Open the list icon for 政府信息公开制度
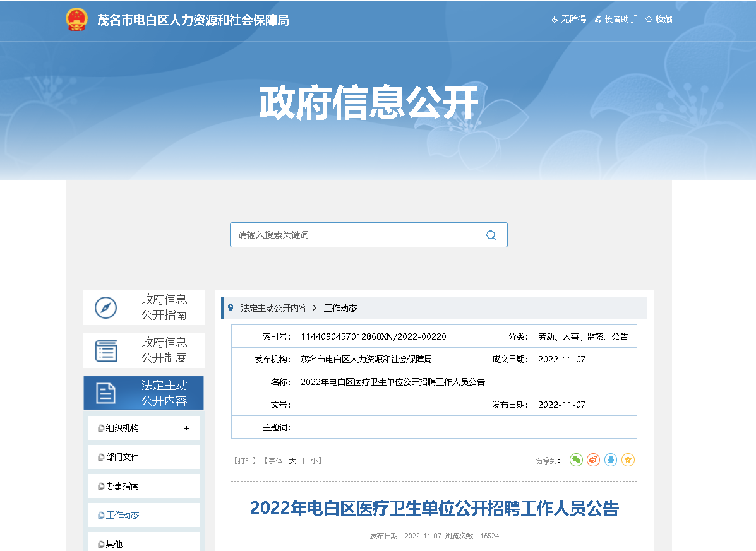 click(106, 350)
